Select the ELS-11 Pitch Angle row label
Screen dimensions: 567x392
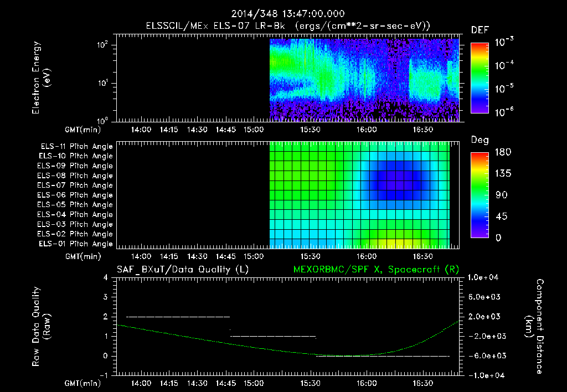76,147
